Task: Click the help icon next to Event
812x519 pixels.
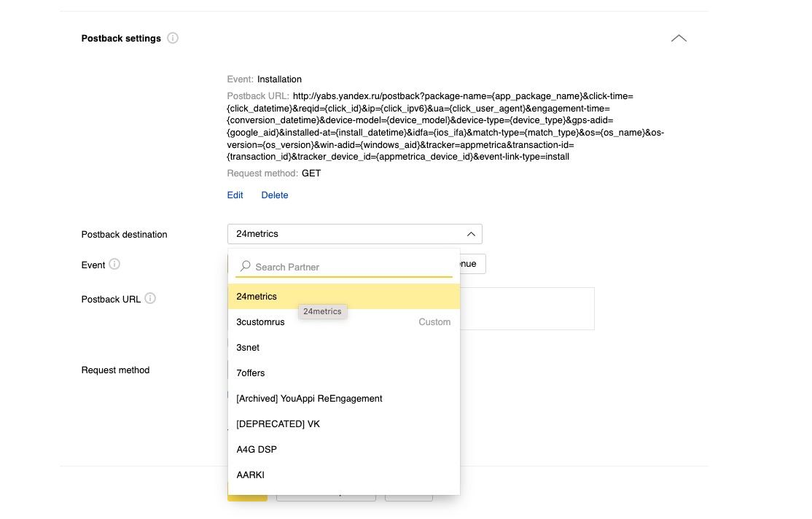Action: click(x=114, y=265)
